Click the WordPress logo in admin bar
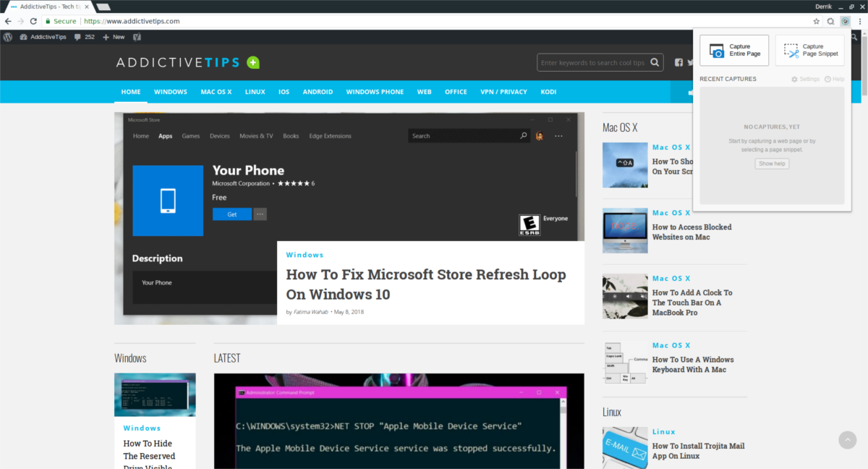The height and width of the screenshot is (469, 868). [x=8, y=37]
